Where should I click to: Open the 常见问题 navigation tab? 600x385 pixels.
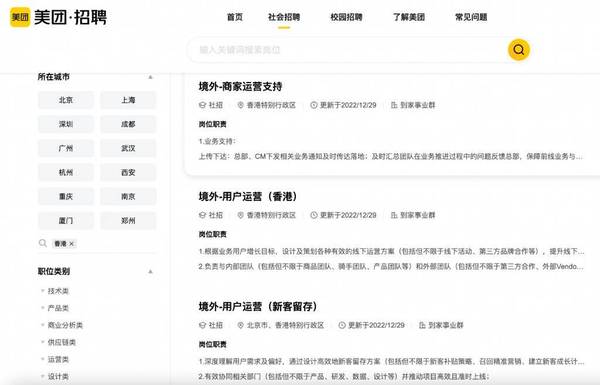coord(471,17)
